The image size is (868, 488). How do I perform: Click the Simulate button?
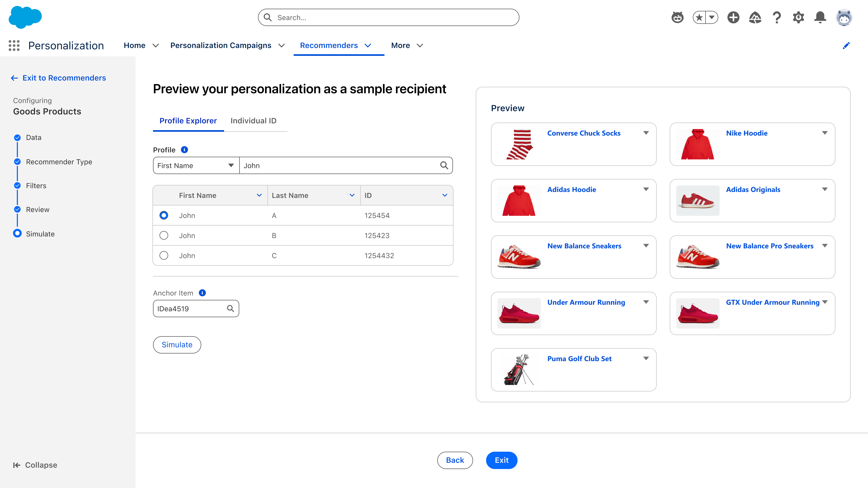177,345
